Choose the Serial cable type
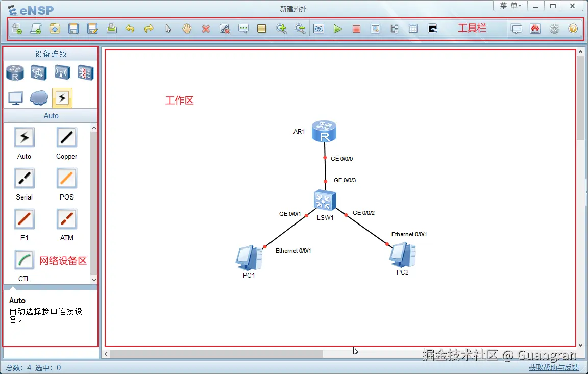The height and width of the screenshot is (374, 588). click(x=24, y=179)
